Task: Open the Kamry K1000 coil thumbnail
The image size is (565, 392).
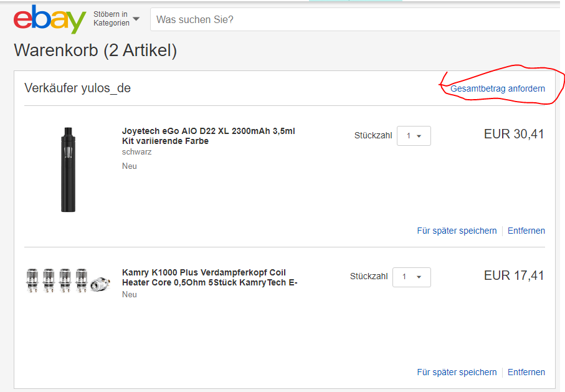Action: pyautogui.click(x=68, y=280)
